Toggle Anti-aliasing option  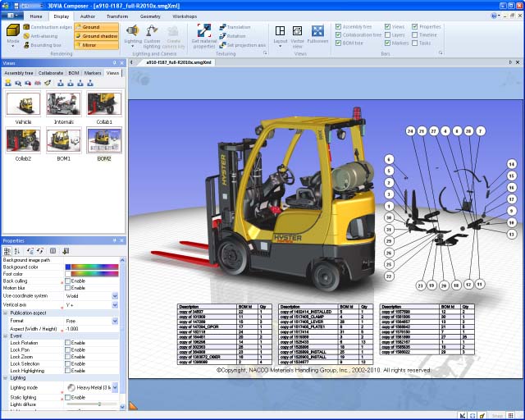(40, 36)
